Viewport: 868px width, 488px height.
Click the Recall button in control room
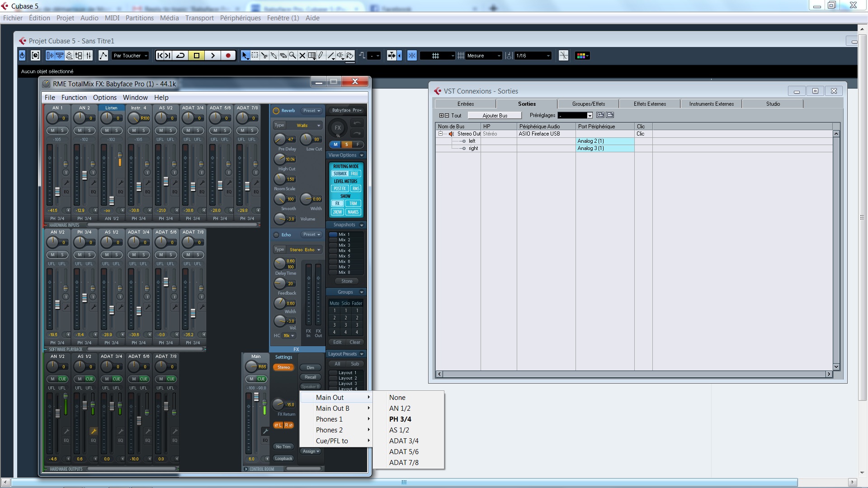tap(310, 377)
